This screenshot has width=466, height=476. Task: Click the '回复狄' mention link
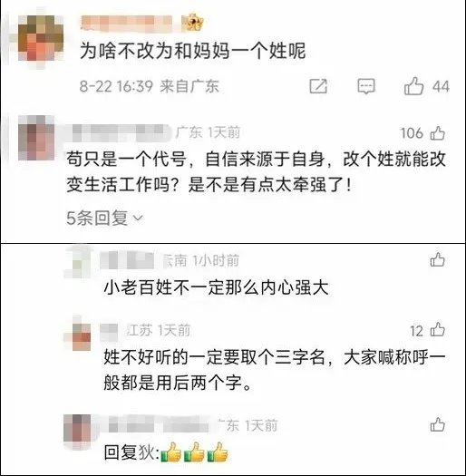[x=131, y=452]
